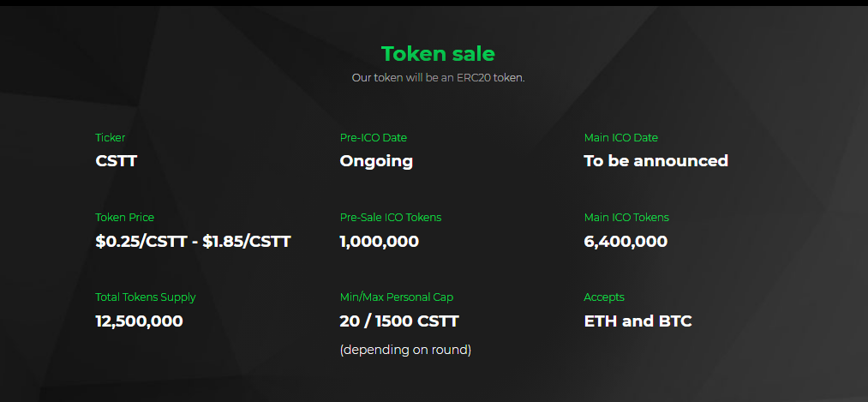Image resolution: width=868 pixels, height=402 pixels.
Task: Click the Ticker label
Action: [x=111, y=137]
